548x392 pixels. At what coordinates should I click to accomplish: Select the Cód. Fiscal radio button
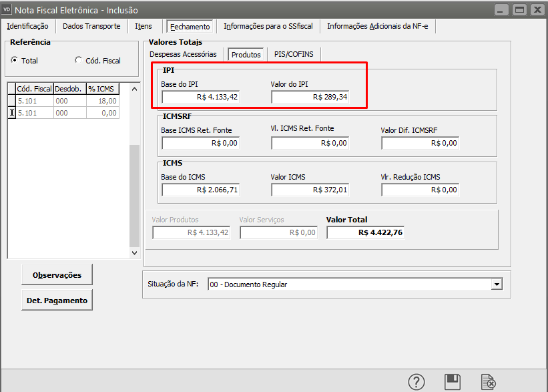pos(79,60)
